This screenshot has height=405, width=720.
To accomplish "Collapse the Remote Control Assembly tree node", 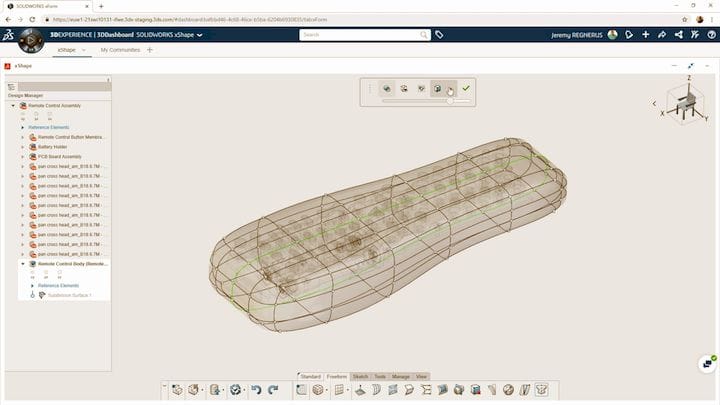I will (13, 105).
